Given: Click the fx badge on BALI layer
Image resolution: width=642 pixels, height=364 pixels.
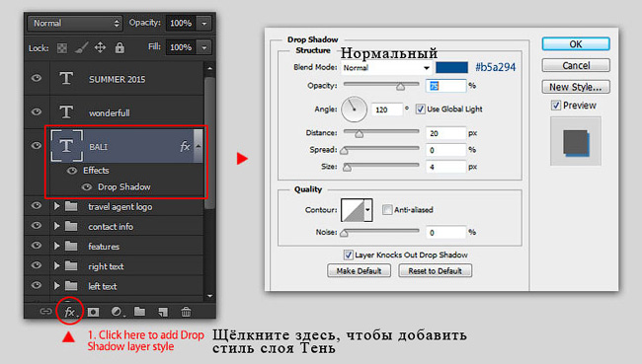Looking at the screenshot, I should tap(185, 146).
